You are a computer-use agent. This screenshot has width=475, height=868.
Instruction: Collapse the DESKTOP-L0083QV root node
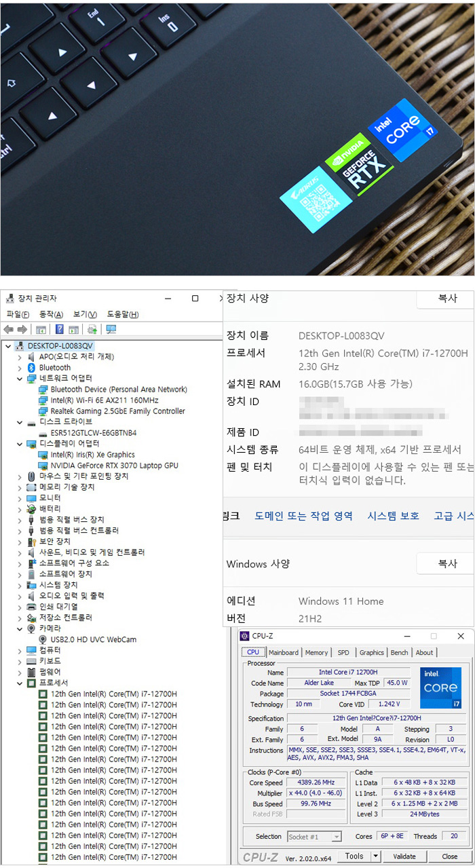point(7,345)
